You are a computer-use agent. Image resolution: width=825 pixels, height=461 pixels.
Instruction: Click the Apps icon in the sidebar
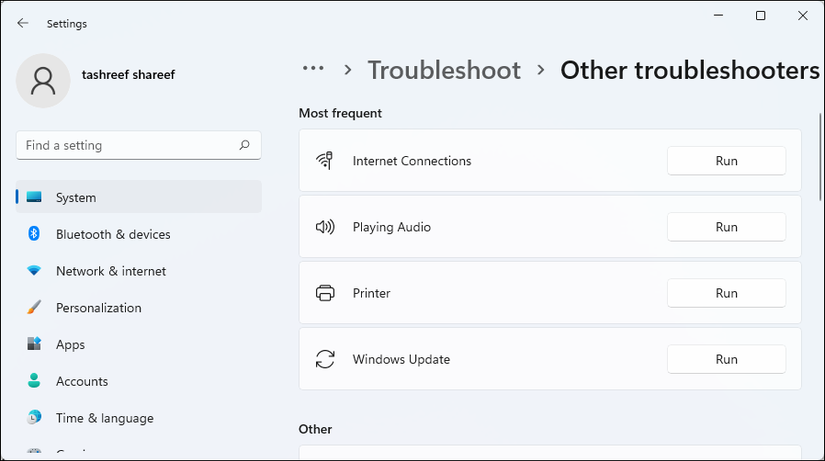pyautogui.click(x=34, y=344)
